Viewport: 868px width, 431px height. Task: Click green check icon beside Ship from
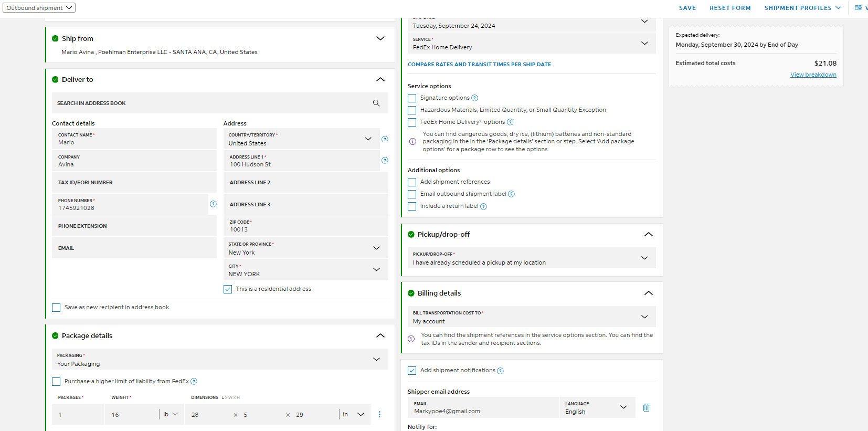pyautogui.click(x=55, y=38)
